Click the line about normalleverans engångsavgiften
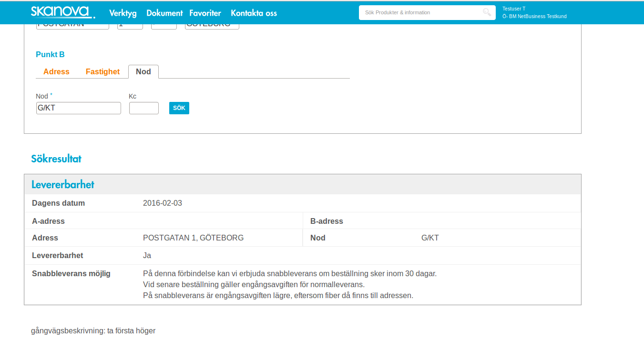This screenshot has height=360, width=644. tap(254, 285)
